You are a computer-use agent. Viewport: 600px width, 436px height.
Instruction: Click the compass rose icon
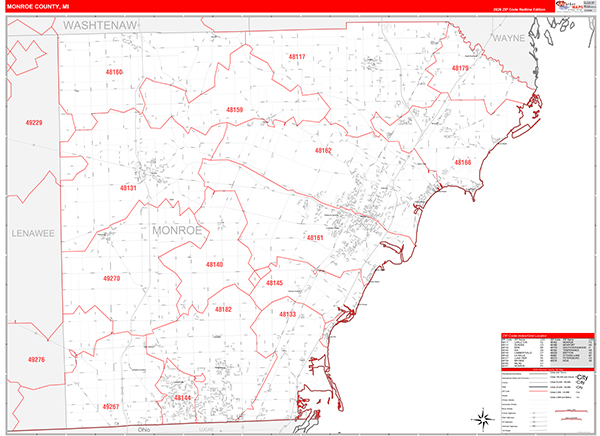(483, 420)
